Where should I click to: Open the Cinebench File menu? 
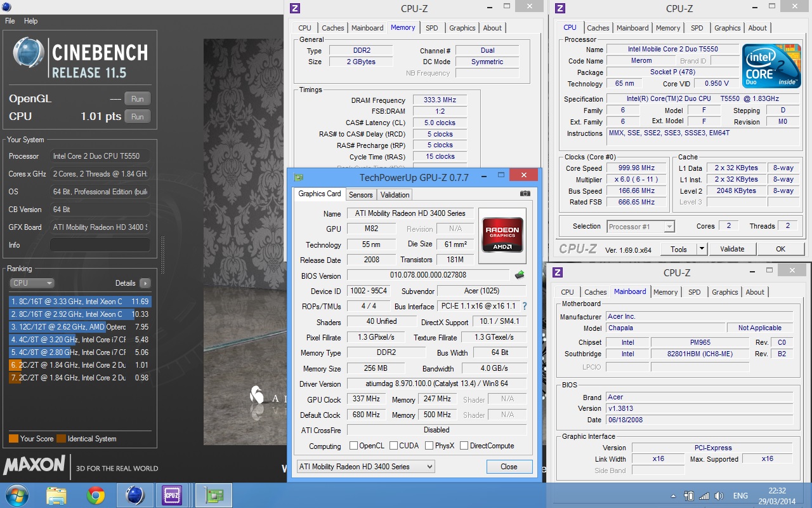pos(10,21)
